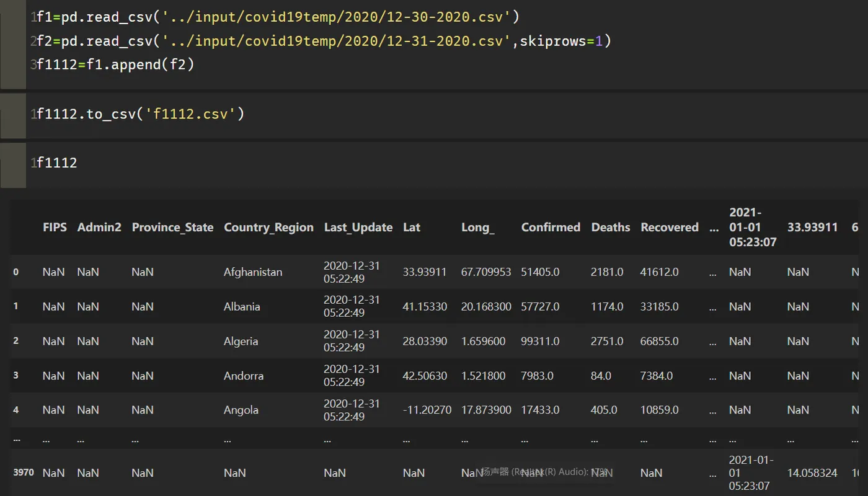868x496 pixels.
Task: Click Confirmed value 7983.0
Action: 537,376
